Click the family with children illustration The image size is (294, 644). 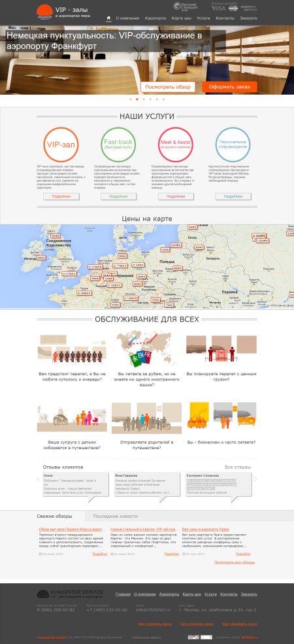[72, 418]
